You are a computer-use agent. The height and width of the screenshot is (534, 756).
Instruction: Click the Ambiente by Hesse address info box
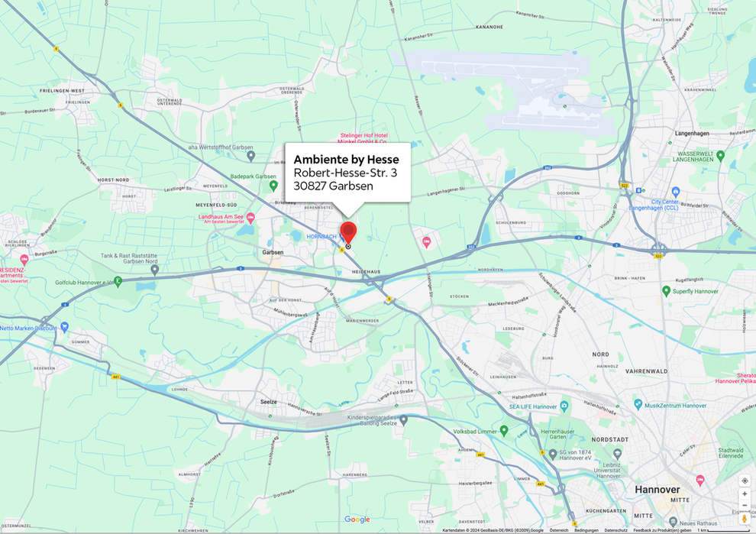point(347,172)
